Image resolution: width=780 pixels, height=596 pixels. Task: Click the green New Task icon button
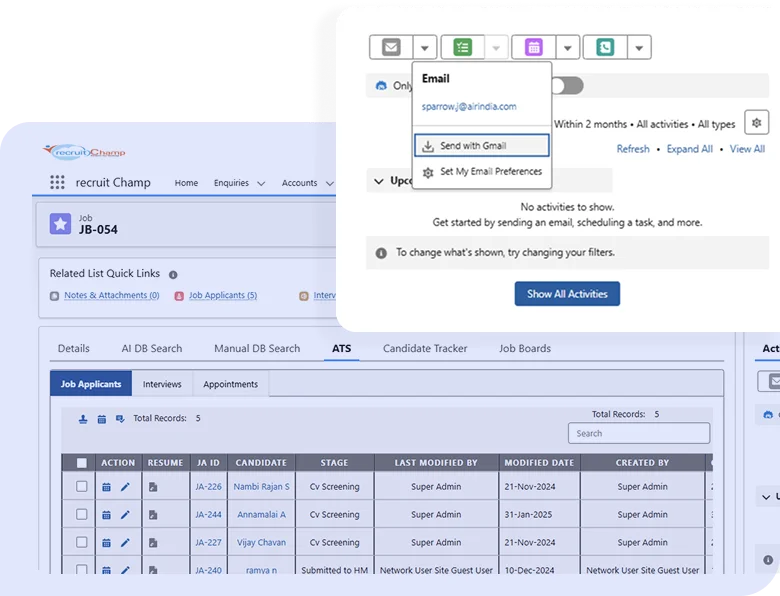(x=463, y=47)
